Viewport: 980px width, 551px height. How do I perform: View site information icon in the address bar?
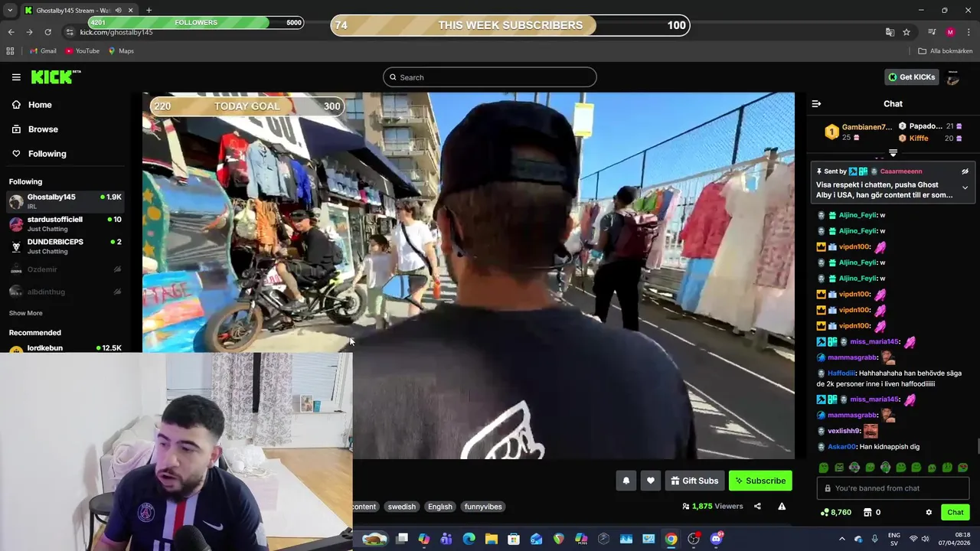[70, 32]
